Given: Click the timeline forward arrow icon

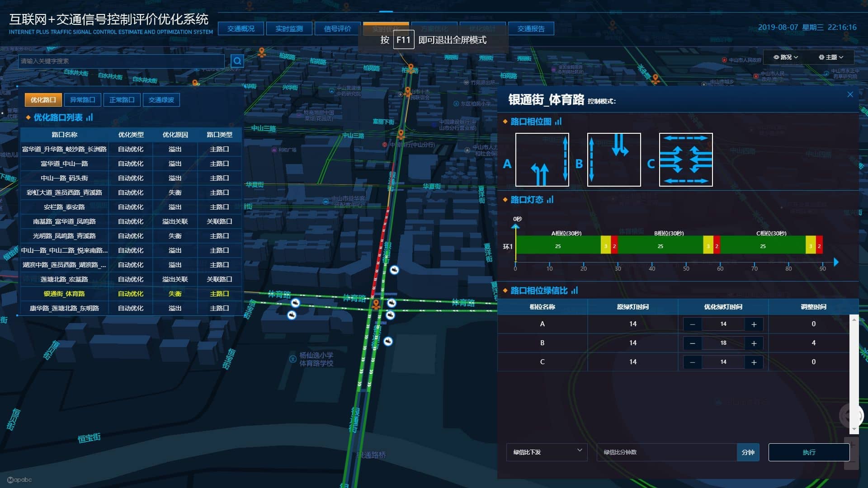Looking at the screenshot, I should (x=836, y=262).
